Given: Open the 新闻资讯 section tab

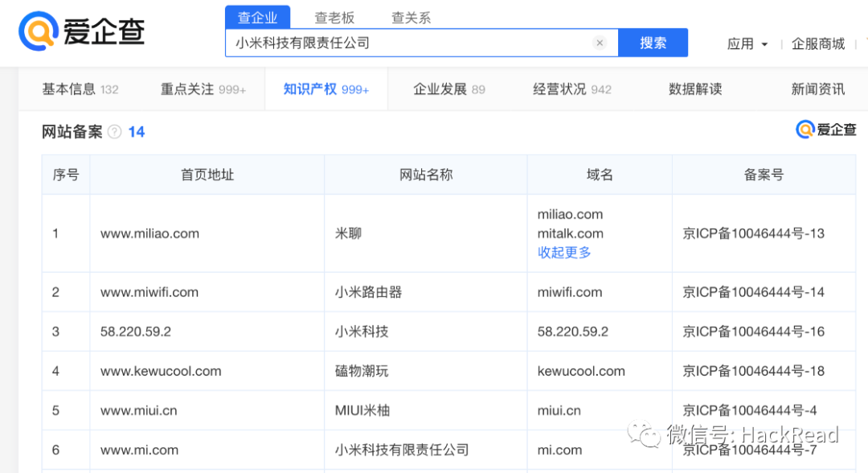Looking at the screenshot, I should pos(817,89).
